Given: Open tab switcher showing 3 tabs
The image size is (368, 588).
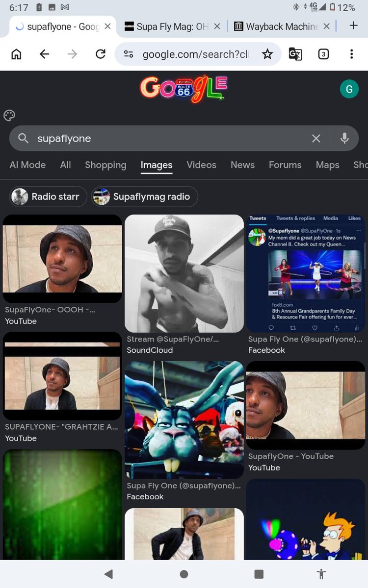Looking at the screenshot, I should pyautogui.click(x=323, y=54).
